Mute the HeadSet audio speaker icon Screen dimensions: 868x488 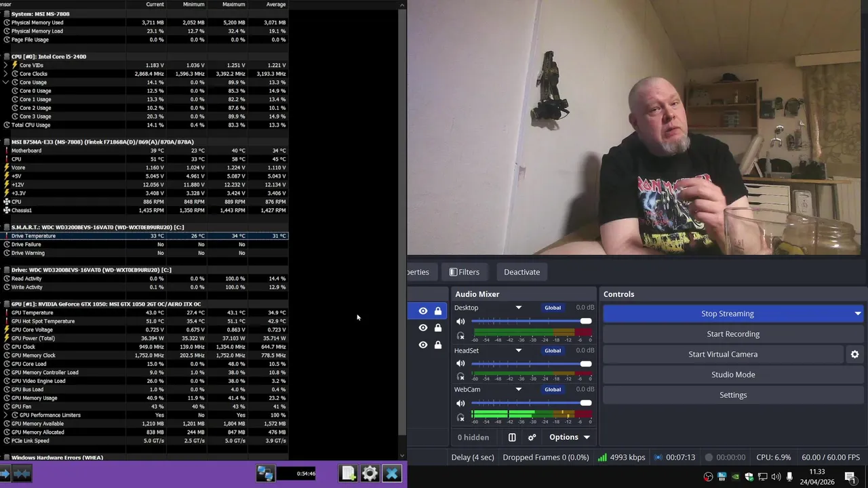coord(460,364)
